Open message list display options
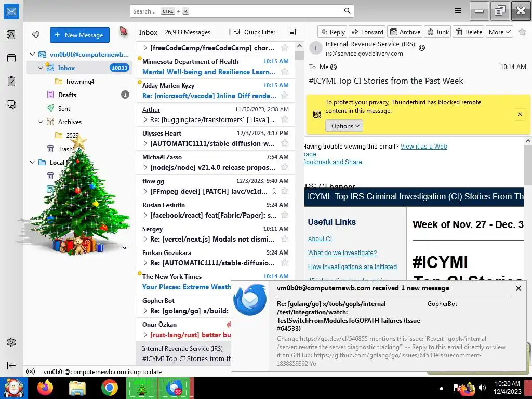 [x=293, y=32]
